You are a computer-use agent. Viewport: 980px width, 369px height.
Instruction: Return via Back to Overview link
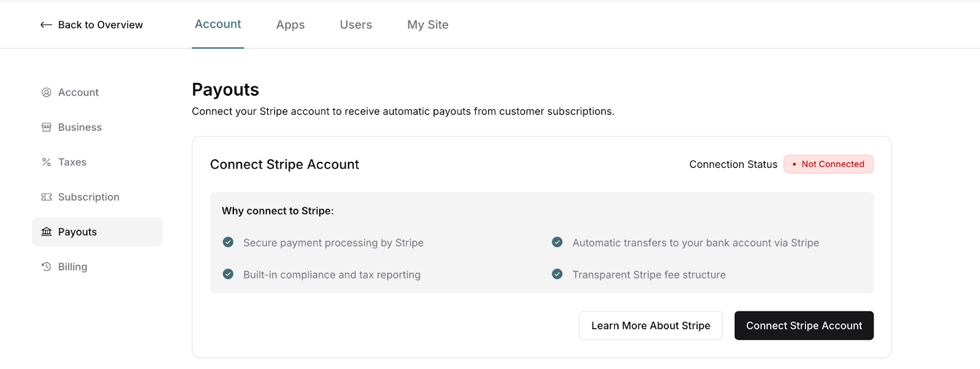[x=100, y=25]
